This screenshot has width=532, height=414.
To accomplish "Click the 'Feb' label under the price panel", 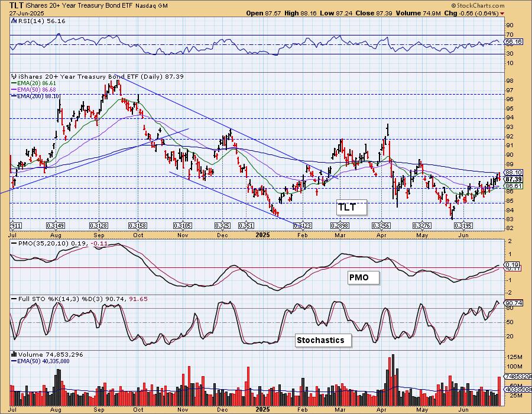I will [x=302, y=235].
